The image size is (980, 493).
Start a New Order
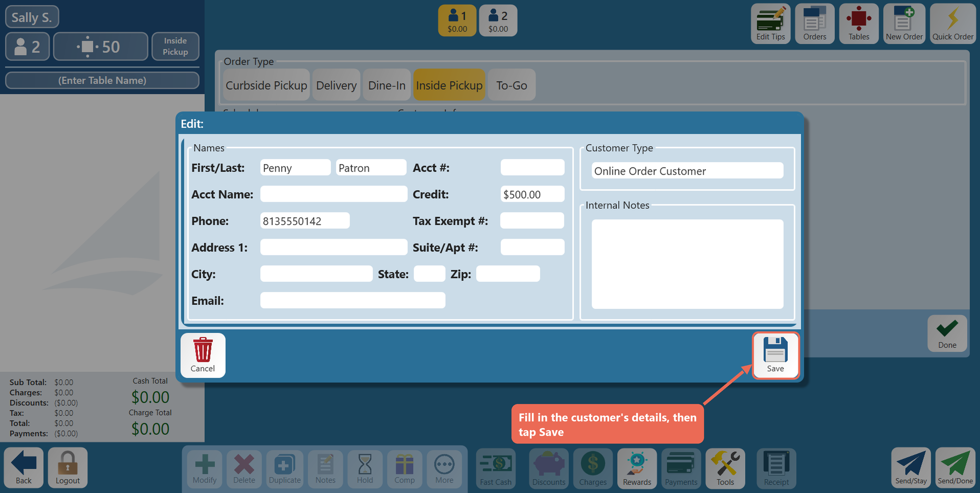[x=904, y=24]
